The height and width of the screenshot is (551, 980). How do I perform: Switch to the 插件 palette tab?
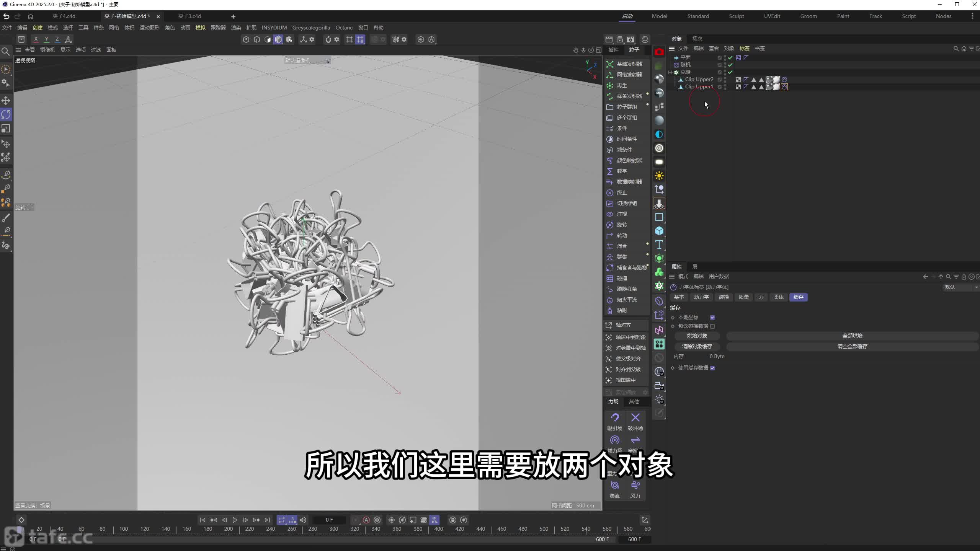[x=613, y=50]
